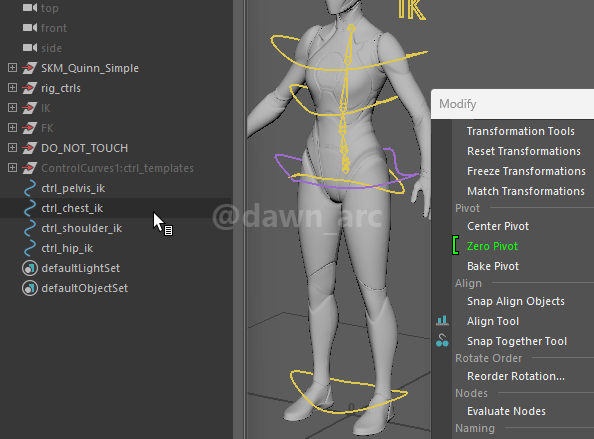The image size is (594, 439).
Task: Select ctrl_shoulder_ik in outliner
Action: tap(81, 228)
